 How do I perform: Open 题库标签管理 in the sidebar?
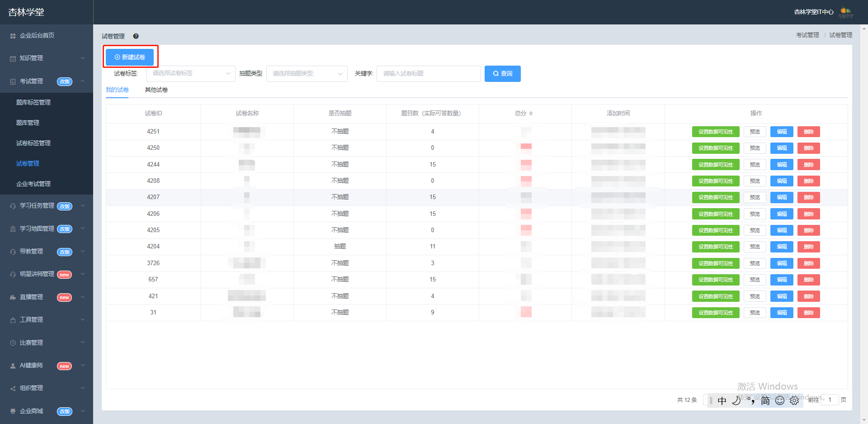coord(33,102)
